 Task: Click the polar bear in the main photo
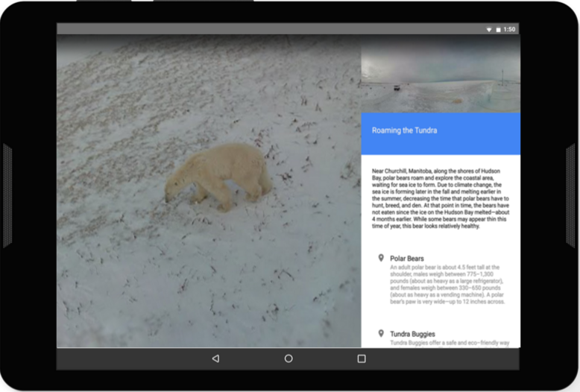(217, 176)
